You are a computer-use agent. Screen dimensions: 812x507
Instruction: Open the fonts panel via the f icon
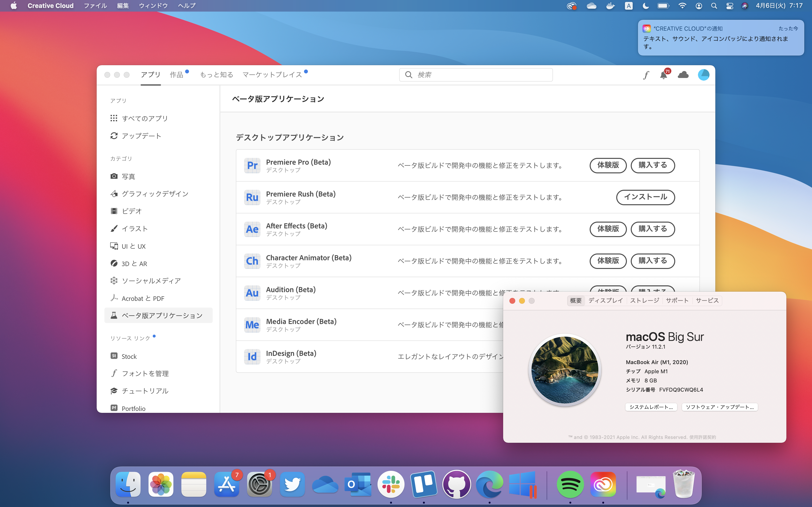[646, 75]
